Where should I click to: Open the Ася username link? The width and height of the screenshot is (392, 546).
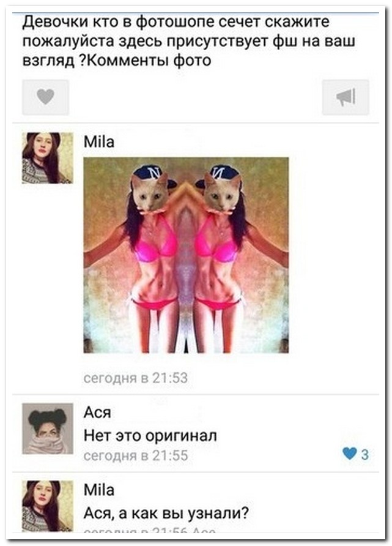97,413
